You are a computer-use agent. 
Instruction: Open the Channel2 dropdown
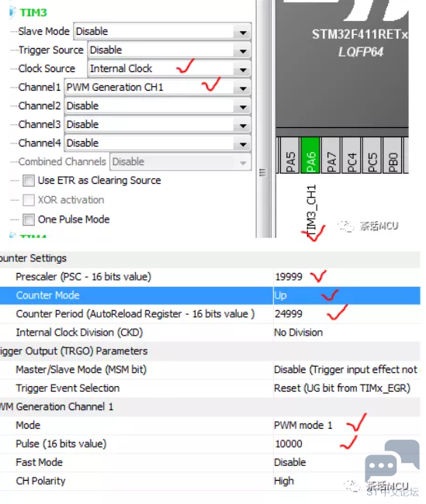158,106
